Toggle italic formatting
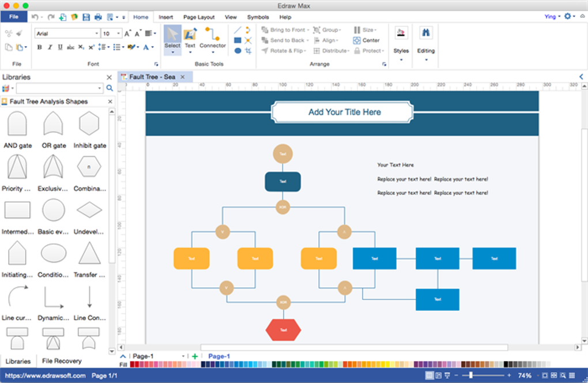 tap(50, 47)
